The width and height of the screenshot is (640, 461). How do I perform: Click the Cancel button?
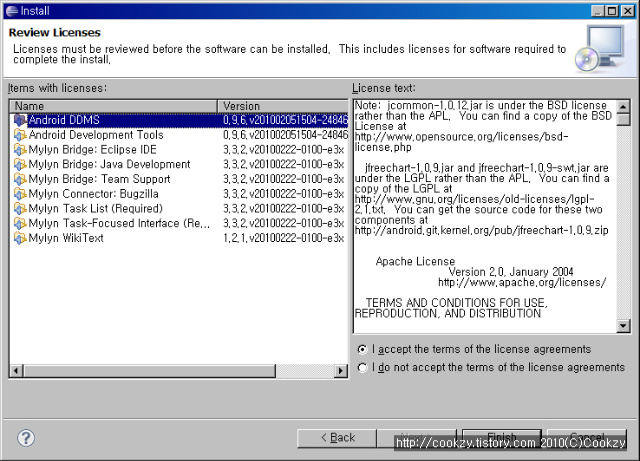pos(587,438)
